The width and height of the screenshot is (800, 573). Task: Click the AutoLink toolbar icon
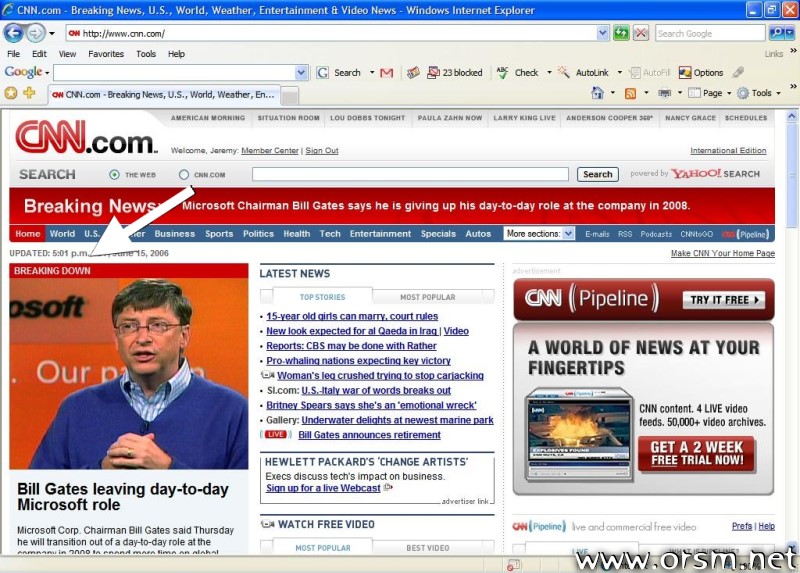click(x=563, y=73)
